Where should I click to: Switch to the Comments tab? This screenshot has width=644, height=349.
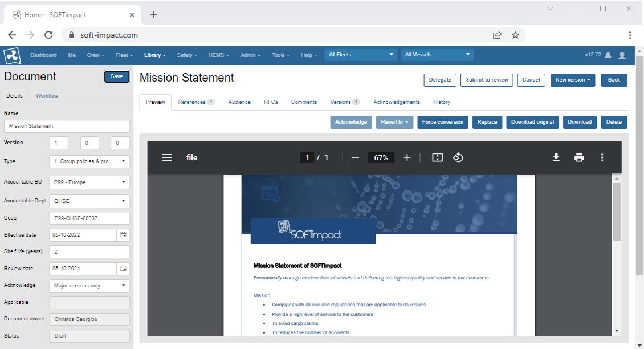[304, 102]
